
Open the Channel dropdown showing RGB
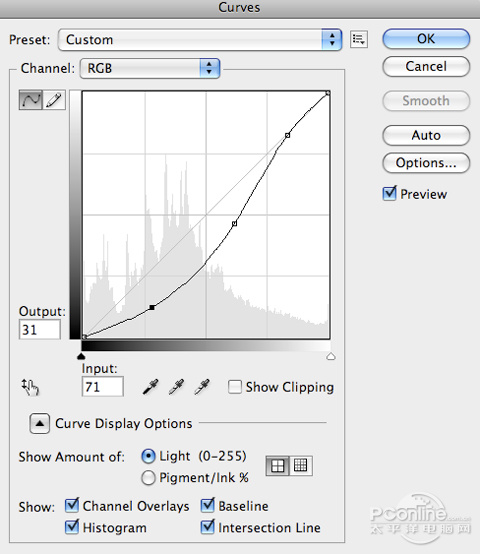coord(150,68)
